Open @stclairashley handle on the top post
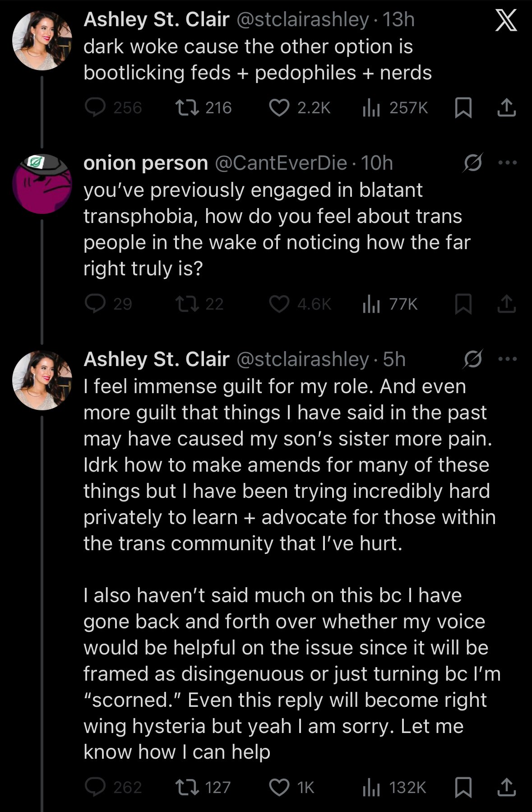The height and width of the screenshot is (812, 532). pos(302,20)
